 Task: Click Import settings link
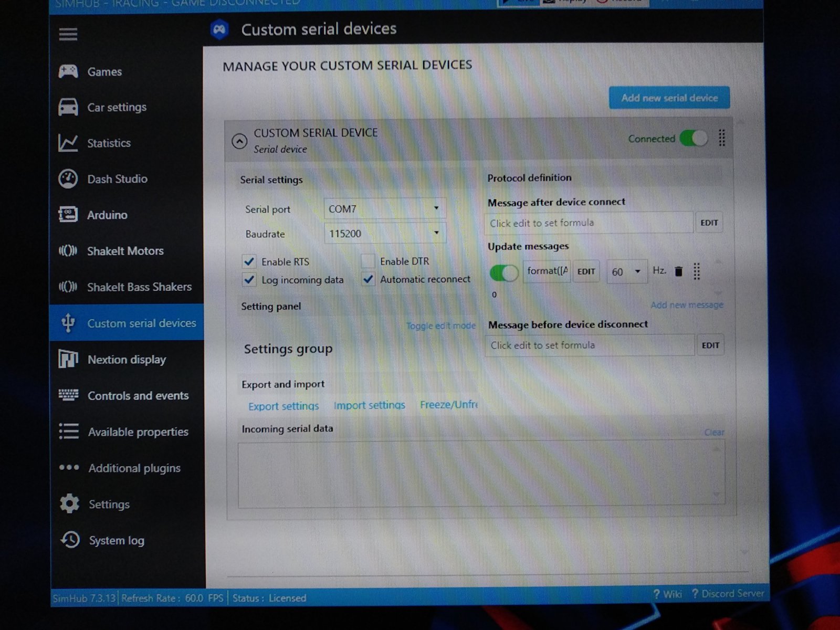pos(369,405)
